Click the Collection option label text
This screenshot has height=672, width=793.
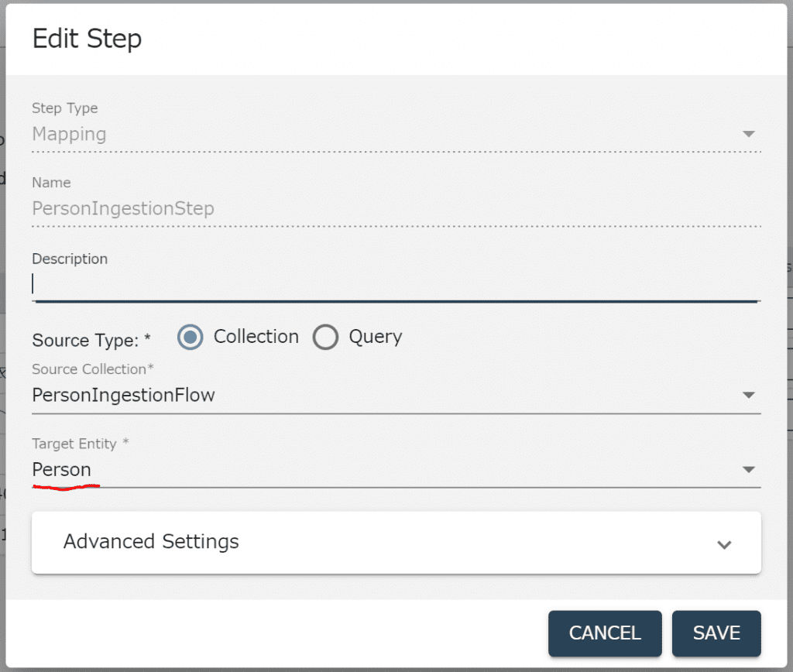256,337
